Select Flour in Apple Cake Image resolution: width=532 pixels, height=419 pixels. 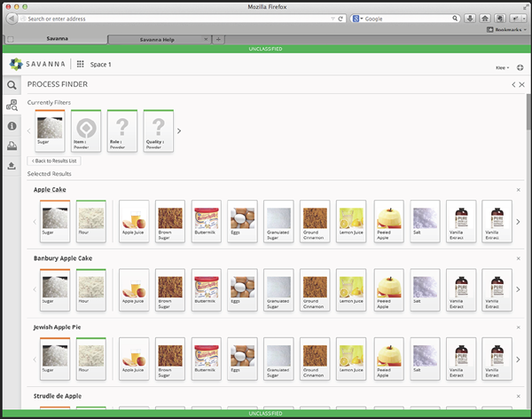pos(91,221)
